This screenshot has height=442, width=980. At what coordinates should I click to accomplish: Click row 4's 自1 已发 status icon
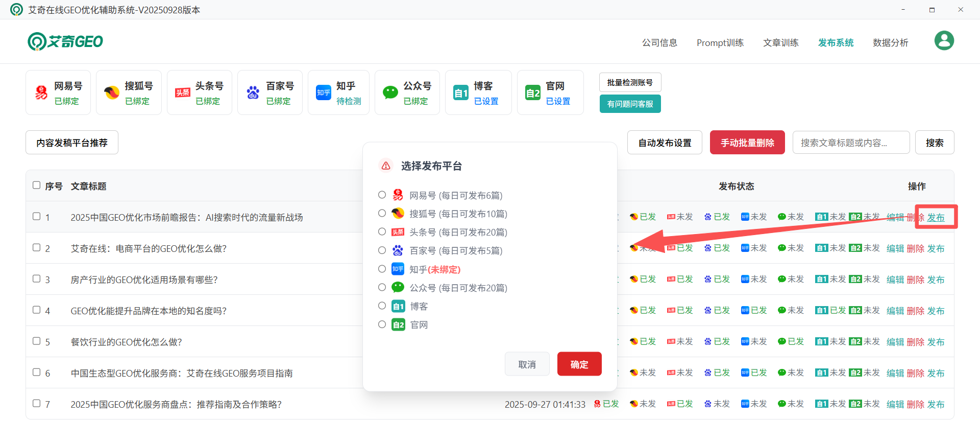point(821,310)
